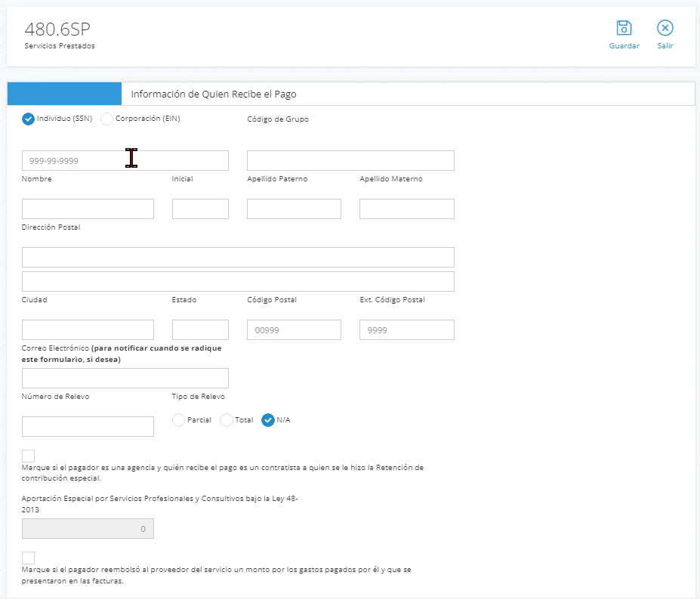Select the N/A relevo option

coord(268,420)
